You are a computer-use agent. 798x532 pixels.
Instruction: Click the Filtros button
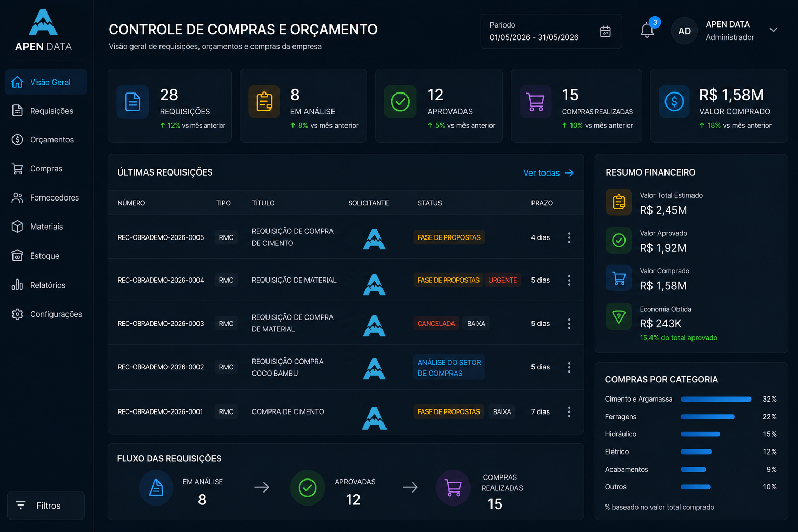coord(46,506)
